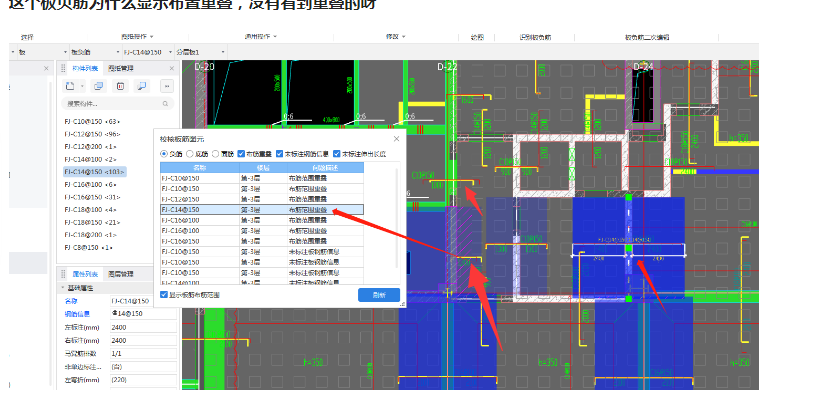Select the 负筋 radio button
This screenshot has width=820, height=396.
coord(164,154)
